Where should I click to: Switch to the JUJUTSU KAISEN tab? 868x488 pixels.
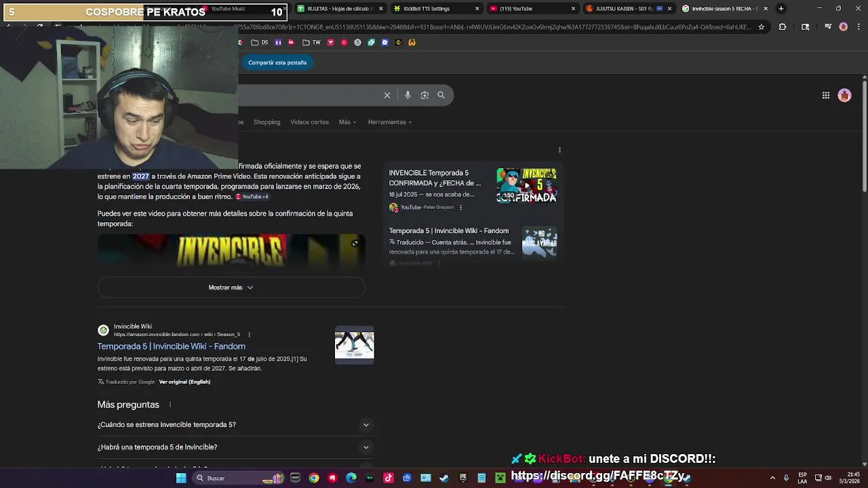pyautogui.click(x=629, y=9)
